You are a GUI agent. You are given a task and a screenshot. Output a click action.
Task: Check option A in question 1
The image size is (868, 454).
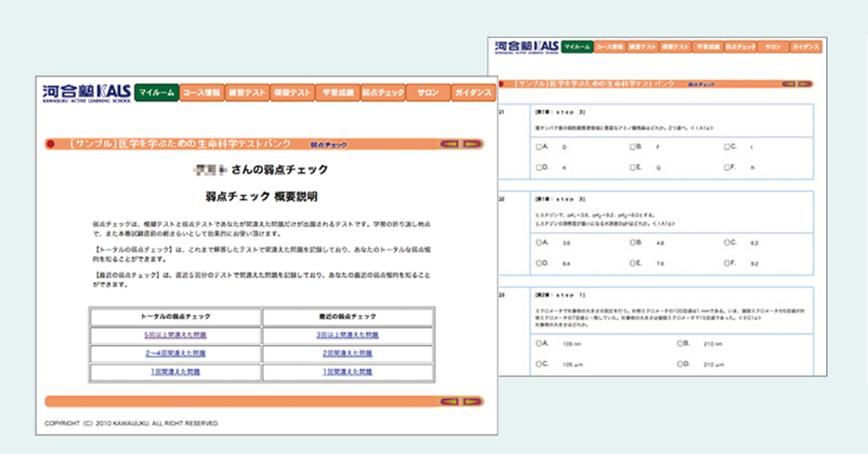[540, 147]
